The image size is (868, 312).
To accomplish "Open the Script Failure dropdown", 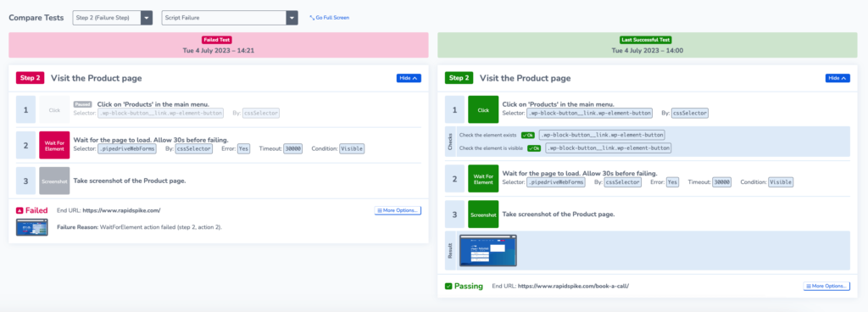I will point(230,18).
